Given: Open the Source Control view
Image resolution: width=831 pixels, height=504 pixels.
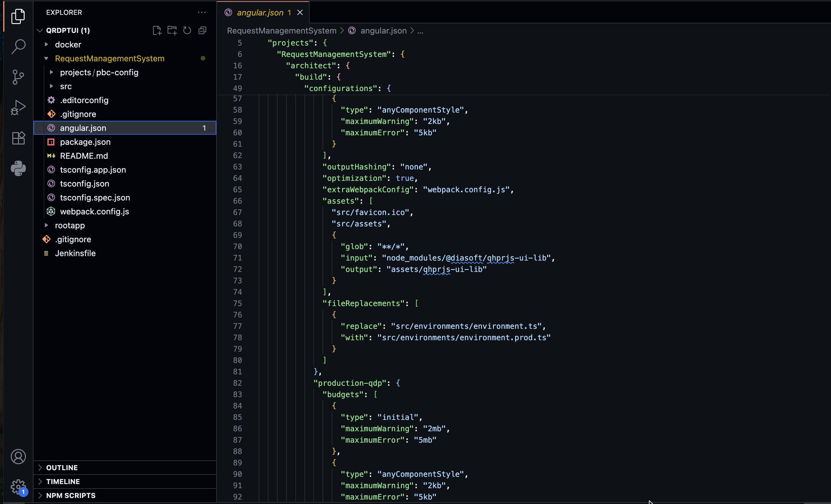Looking at the screenshot, I should [18, 77].
